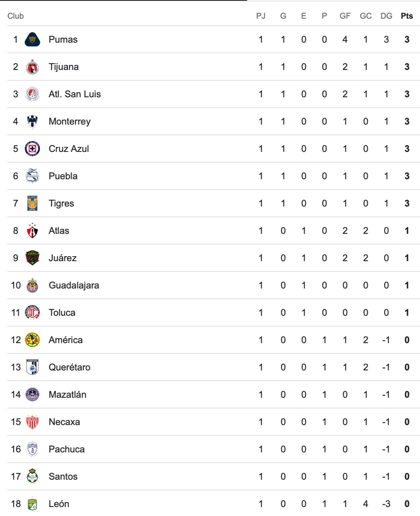
Task: Click the Atl. San Luis team name
Action: [75, 94]
